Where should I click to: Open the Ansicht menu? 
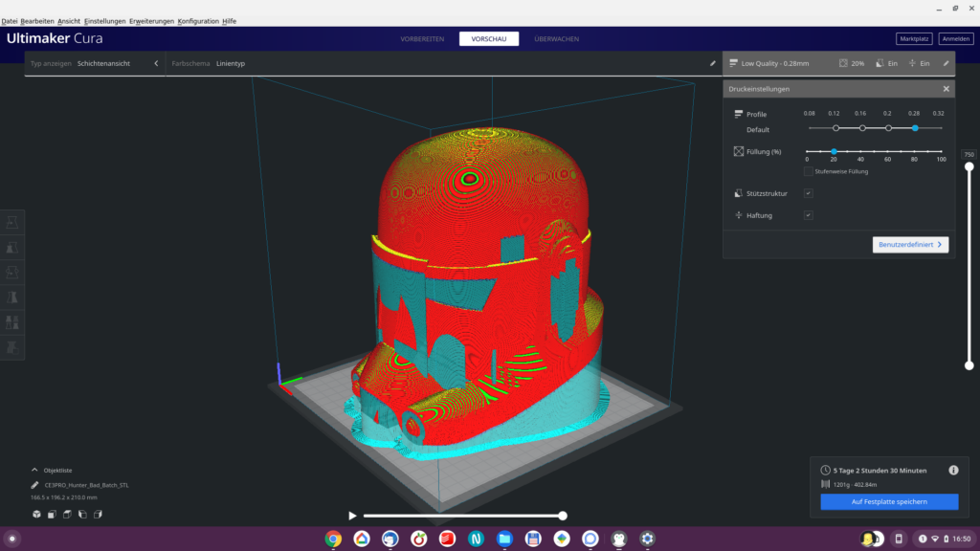point(69,21)
